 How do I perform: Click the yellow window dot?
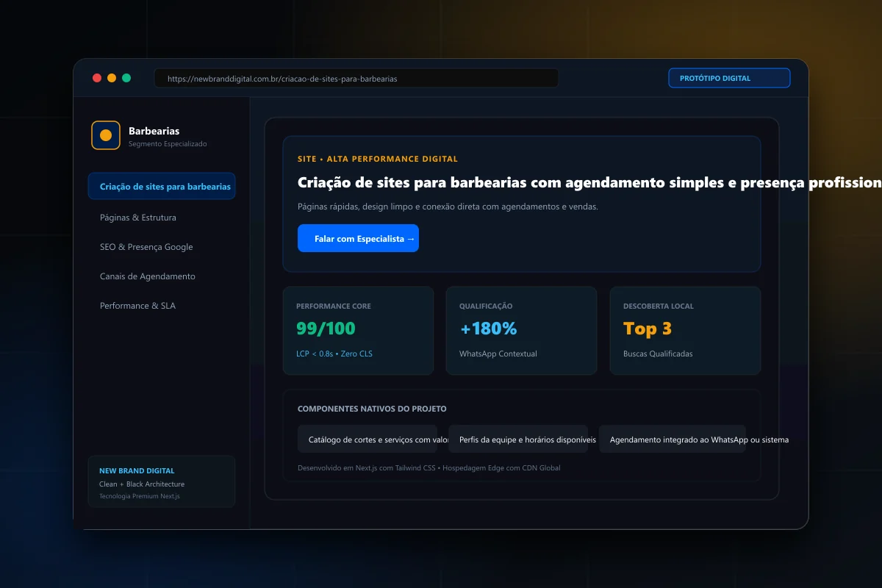tap(112, 78)
